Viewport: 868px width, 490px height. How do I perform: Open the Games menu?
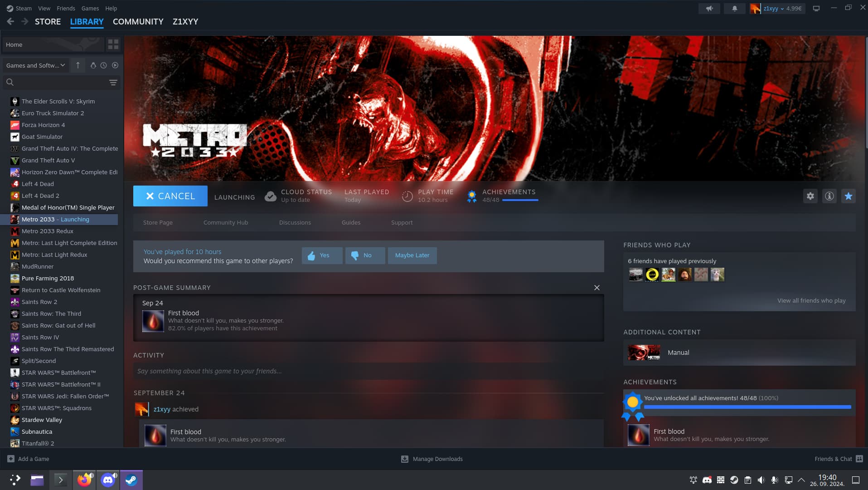point(90,8)
